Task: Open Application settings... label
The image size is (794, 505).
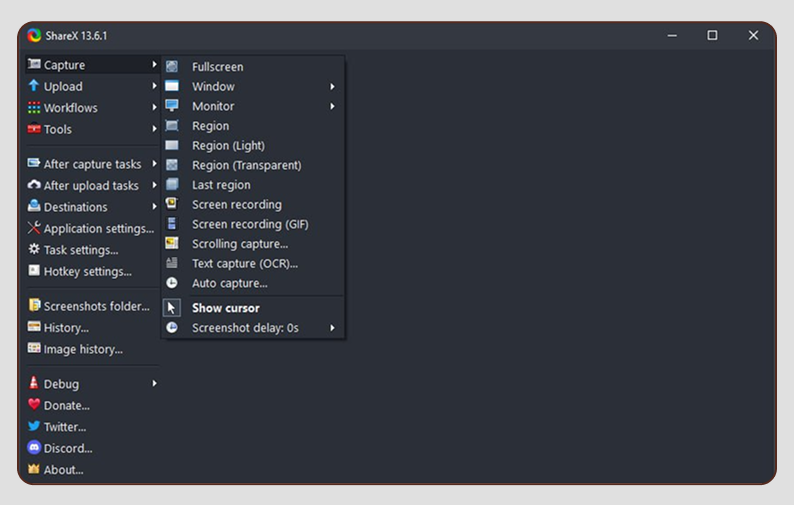Action: pos(99,229)
